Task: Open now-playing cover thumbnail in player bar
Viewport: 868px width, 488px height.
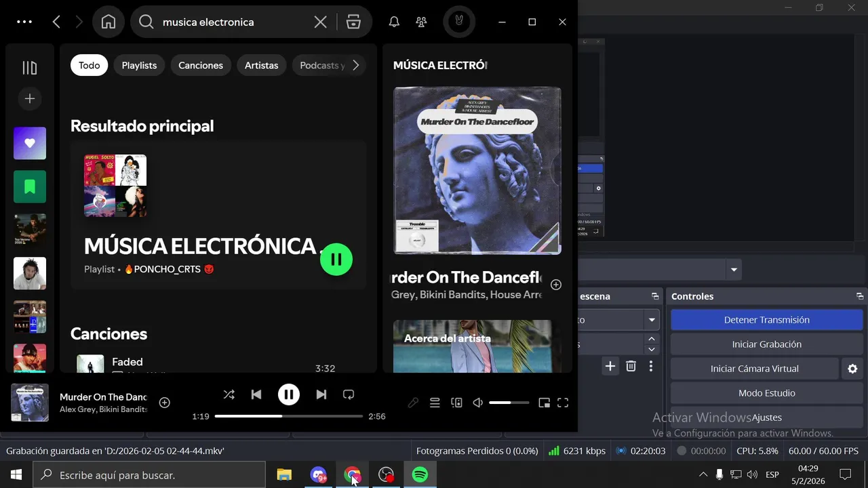Action: pos(30,403)
